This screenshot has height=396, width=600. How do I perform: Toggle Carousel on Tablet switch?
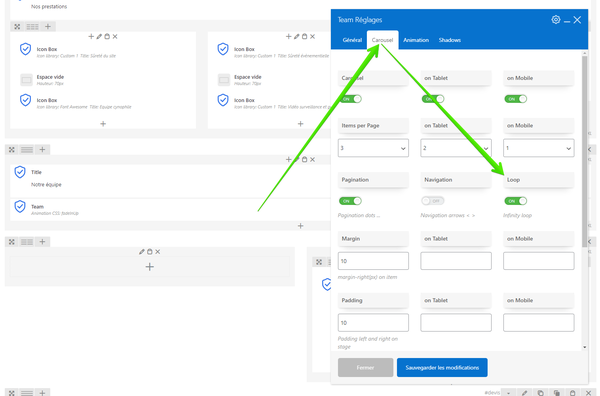coord(433,99)
